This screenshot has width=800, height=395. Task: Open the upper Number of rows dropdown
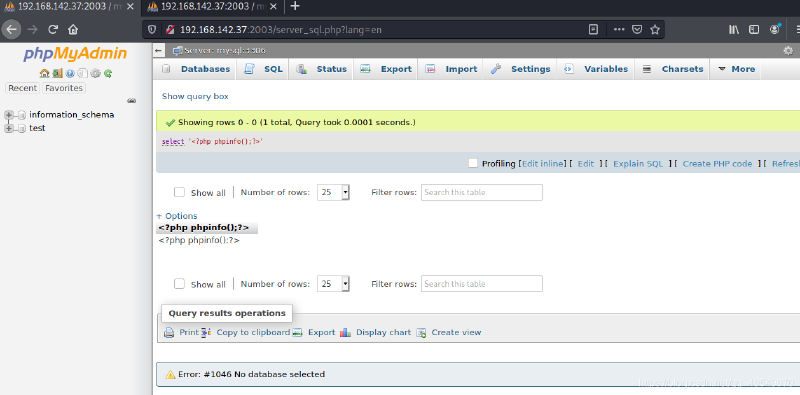(333, 192)
